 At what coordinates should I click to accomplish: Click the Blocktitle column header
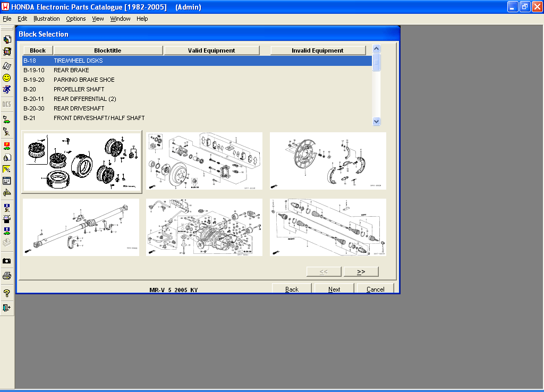coord(108,50)
